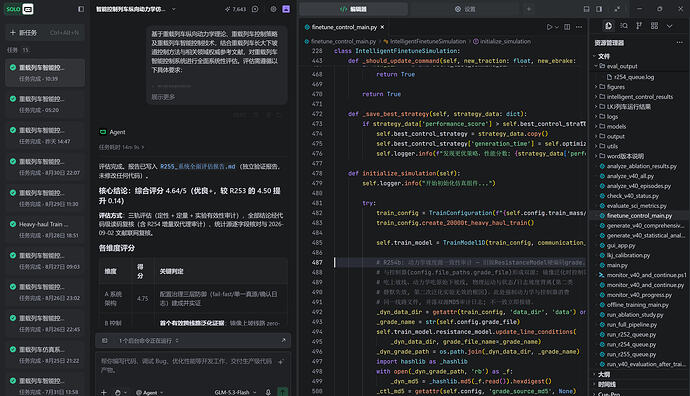Open the project title dropdown chevron

[173, 9]
